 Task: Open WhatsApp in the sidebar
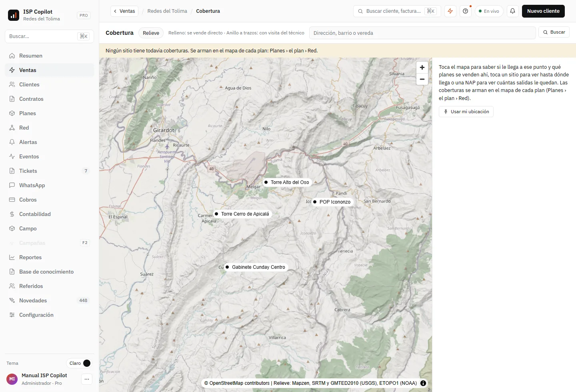click(x=50, y=185)
